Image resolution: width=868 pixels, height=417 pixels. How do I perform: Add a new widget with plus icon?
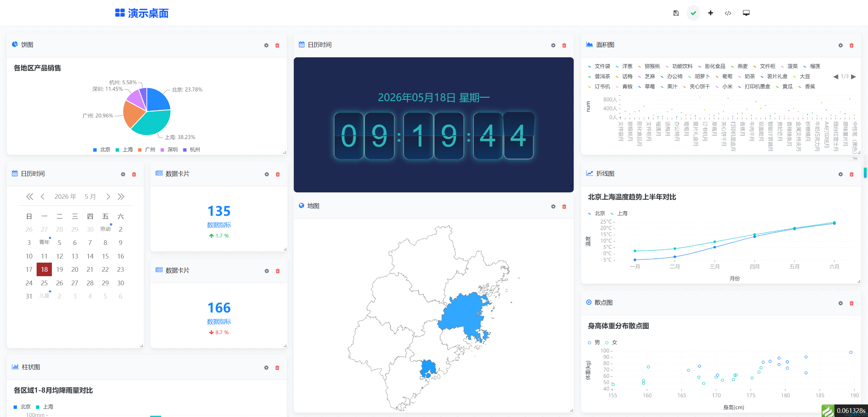coord(711,13)
